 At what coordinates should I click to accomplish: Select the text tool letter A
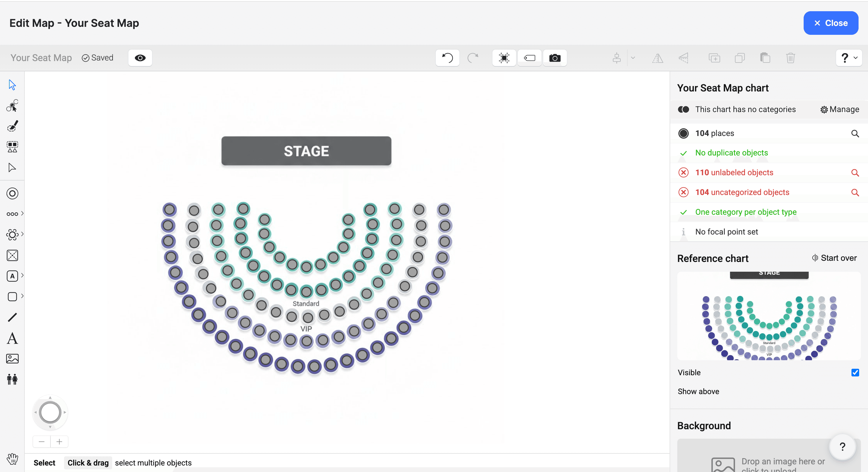coord(12,338)
